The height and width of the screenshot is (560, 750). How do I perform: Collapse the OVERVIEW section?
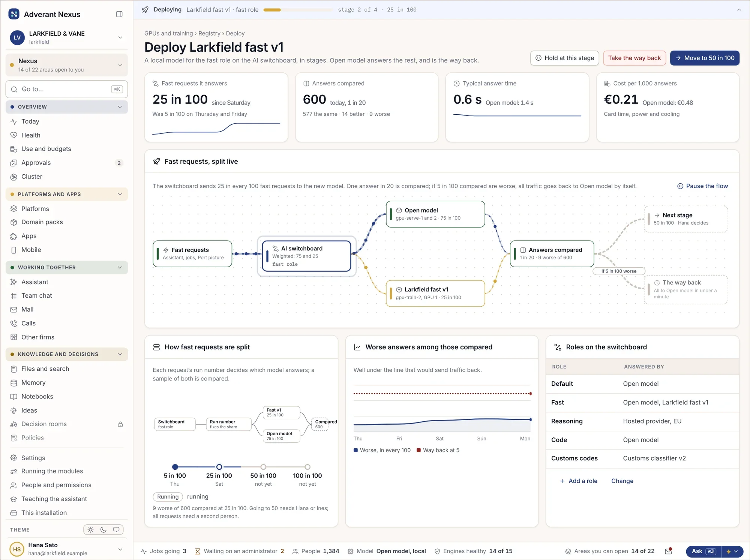point(67,107)
